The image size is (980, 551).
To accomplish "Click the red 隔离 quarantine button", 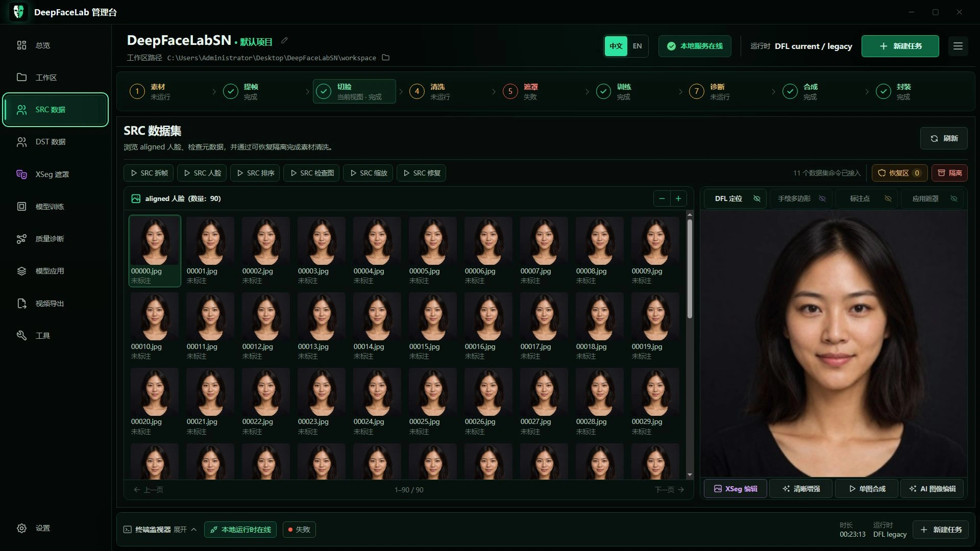I will tap(949, 173).
